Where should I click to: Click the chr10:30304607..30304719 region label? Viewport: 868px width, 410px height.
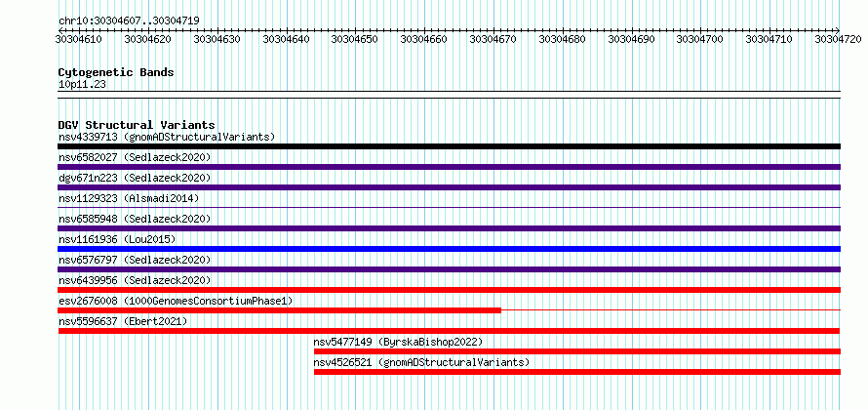[x=129, y=20]
